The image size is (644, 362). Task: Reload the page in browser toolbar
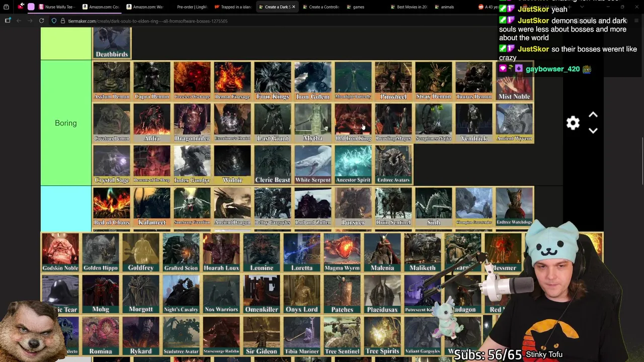point(41,21)
